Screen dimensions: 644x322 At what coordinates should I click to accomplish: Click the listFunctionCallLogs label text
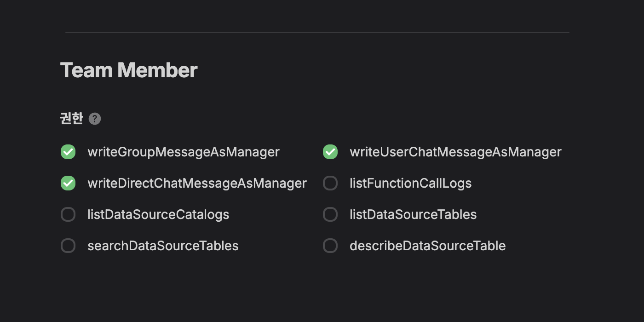pyautogui.click(x=410, y=183)
